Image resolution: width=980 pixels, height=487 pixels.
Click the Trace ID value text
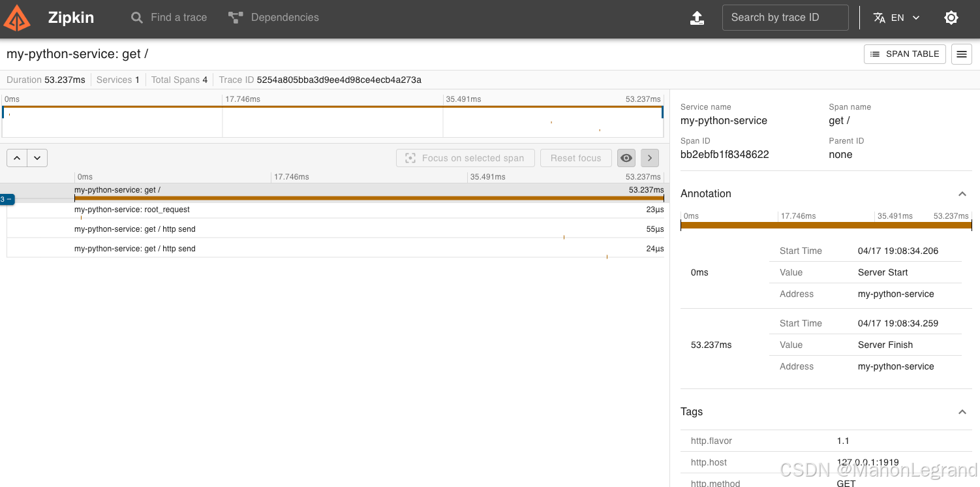point(339,80)
